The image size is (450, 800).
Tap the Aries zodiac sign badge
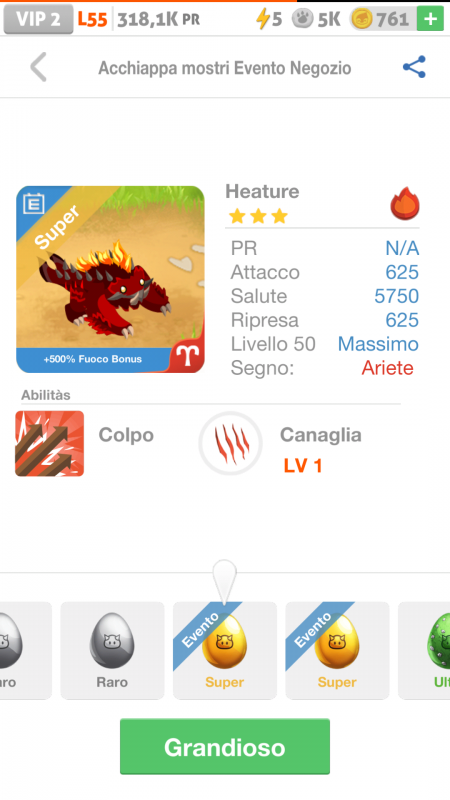187,355
